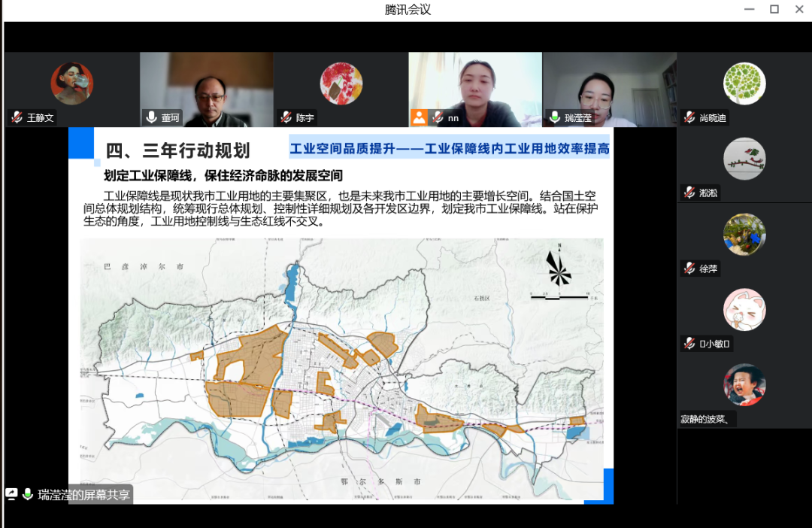Click the cat avatar above 小敏
This screenshot has width=812, height=528.
(744, 309)
